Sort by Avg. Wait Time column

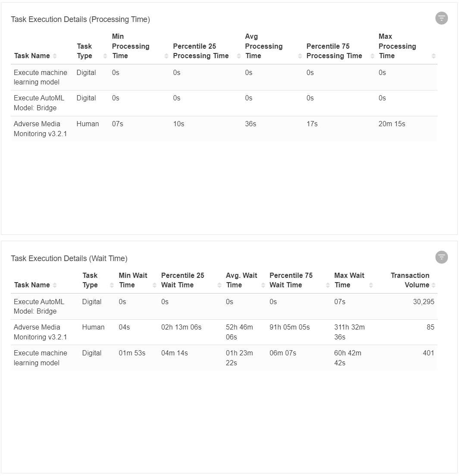coord(263,285)
